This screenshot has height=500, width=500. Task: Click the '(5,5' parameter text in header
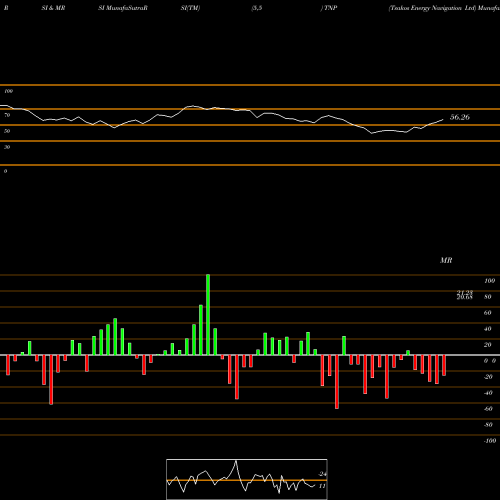tap(257, 8)
